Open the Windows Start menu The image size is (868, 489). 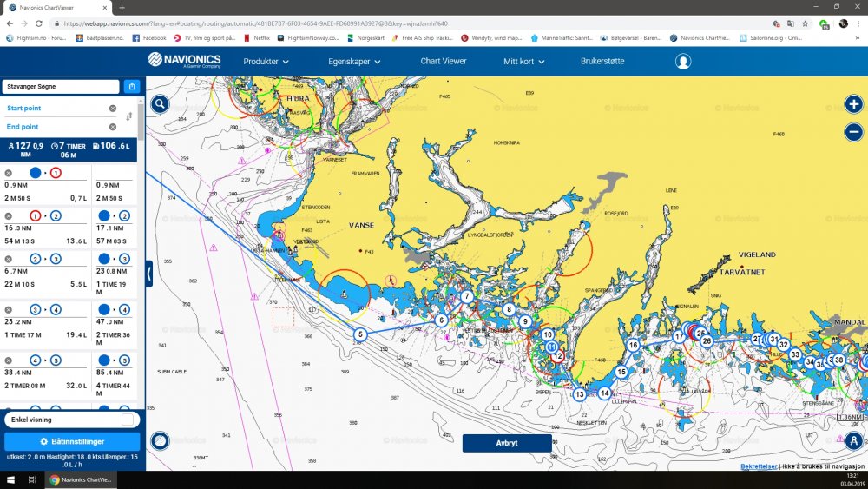click(10, 479)
